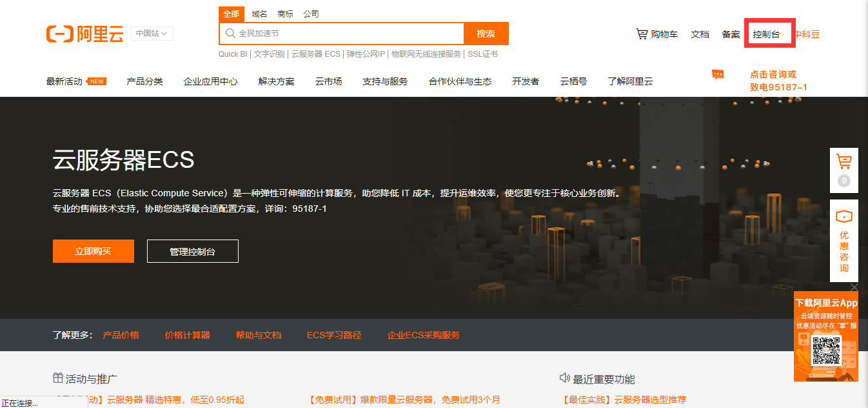Click the Aliyun logo

[84, 34]
